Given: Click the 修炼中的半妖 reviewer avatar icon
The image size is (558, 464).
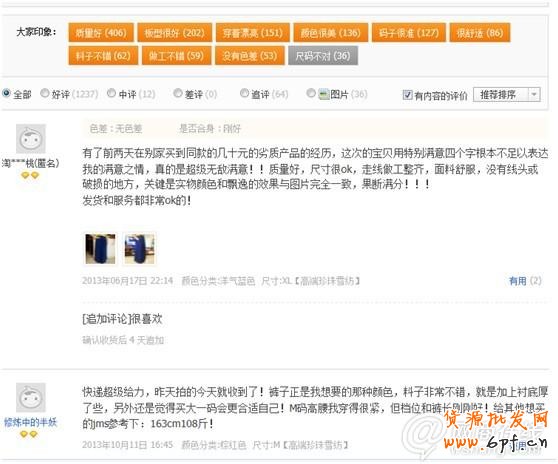Looking at the screenshot, I should [31, 397].
